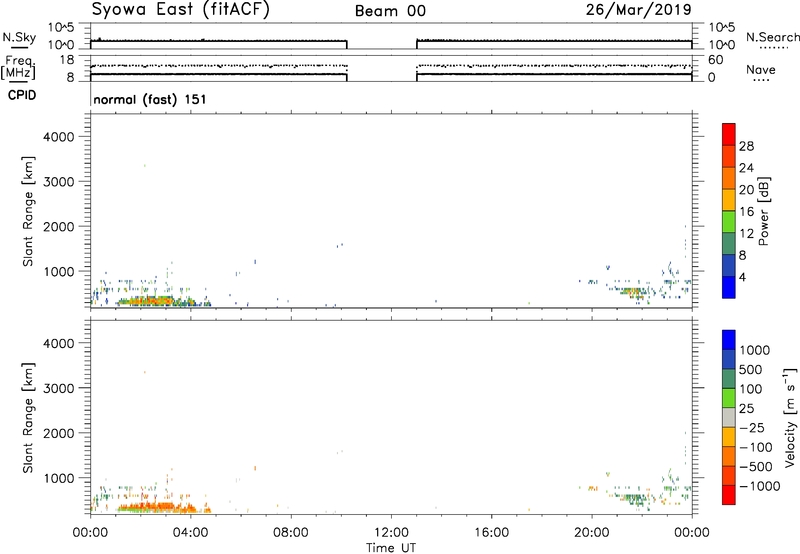The height and width of the screenshot is (554, 800).
Task: Click the '28' tick on the power scale
Action: point(746,146)
